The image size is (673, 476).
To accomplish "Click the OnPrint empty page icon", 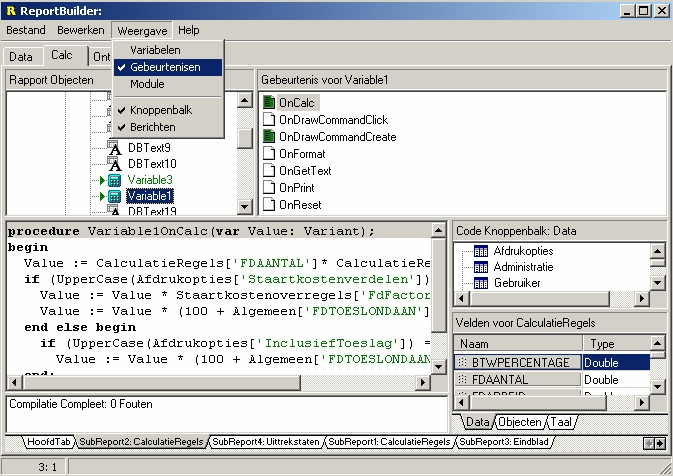I will coord(269,188).
